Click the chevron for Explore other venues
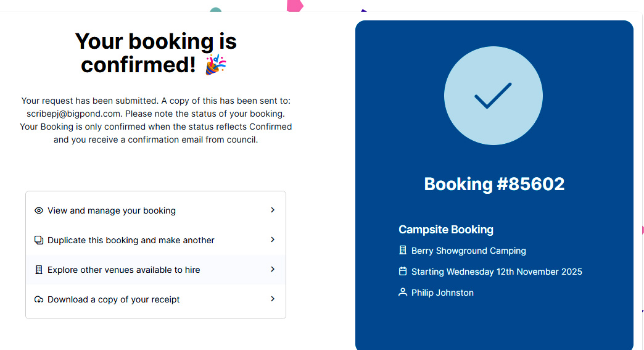This screenshot has height=350, width=644. [272, 269]
